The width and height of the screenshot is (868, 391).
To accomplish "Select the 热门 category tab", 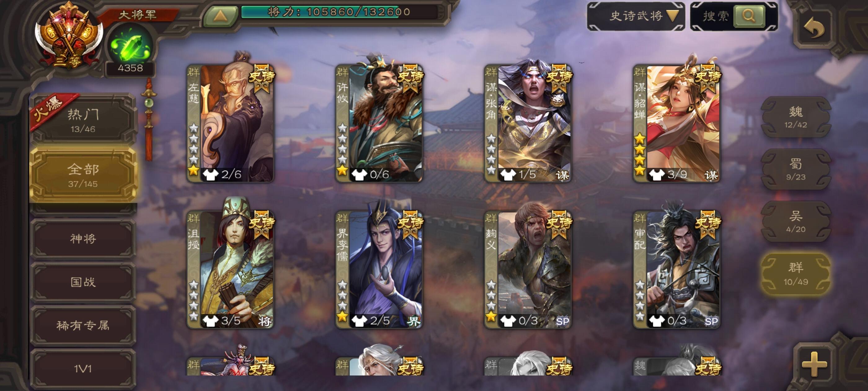I will [x=83, y=120].
